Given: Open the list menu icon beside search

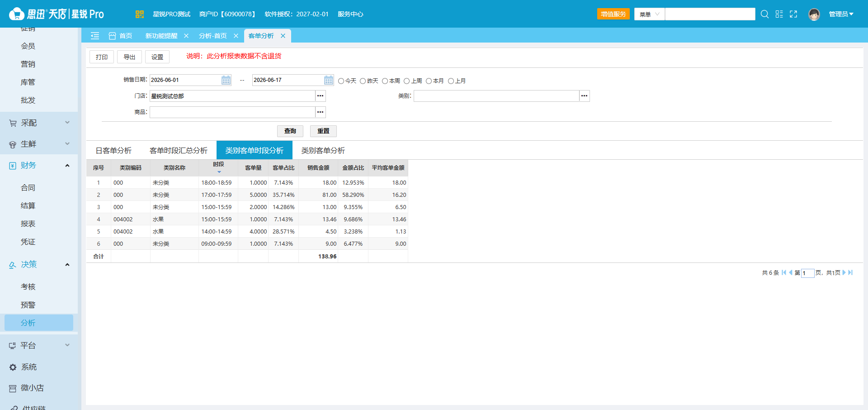Looking at the screenshot, I should tap(779, 14).
